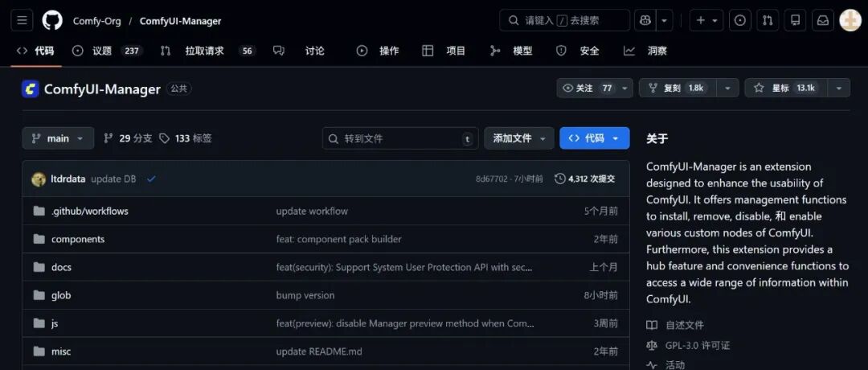Screen dimensions: 868x370
Task: Click folder icon of .github/workflows
Action: point(39,211)
